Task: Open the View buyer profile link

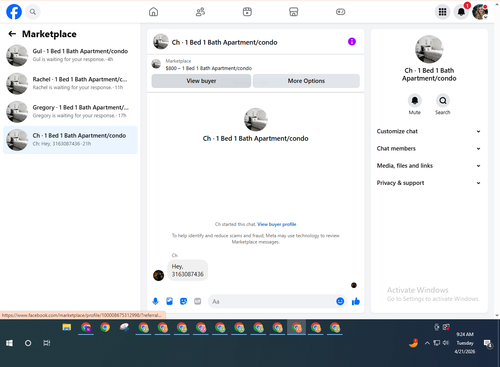Action: [277, 224]
